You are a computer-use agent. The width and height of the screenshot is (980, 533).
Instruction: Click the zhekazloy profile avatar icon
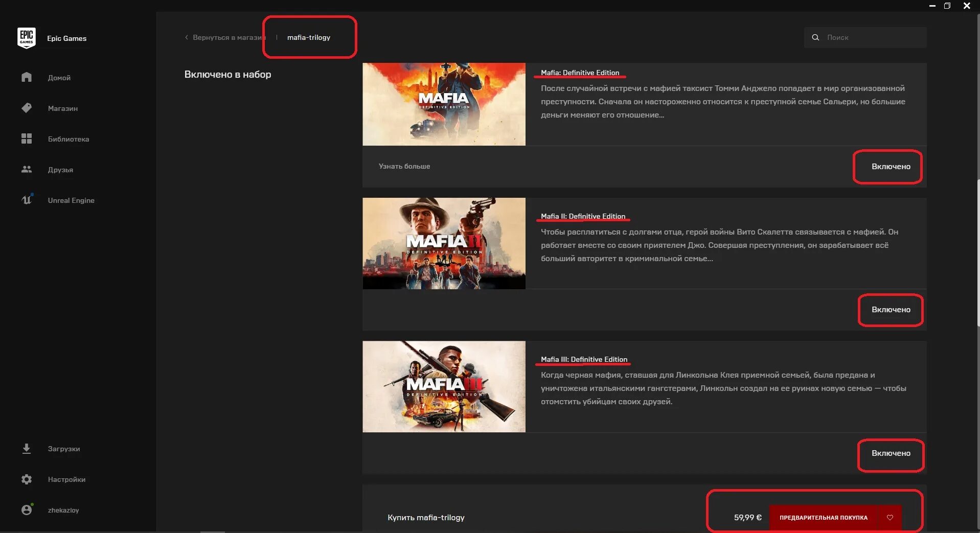[27, 509]
